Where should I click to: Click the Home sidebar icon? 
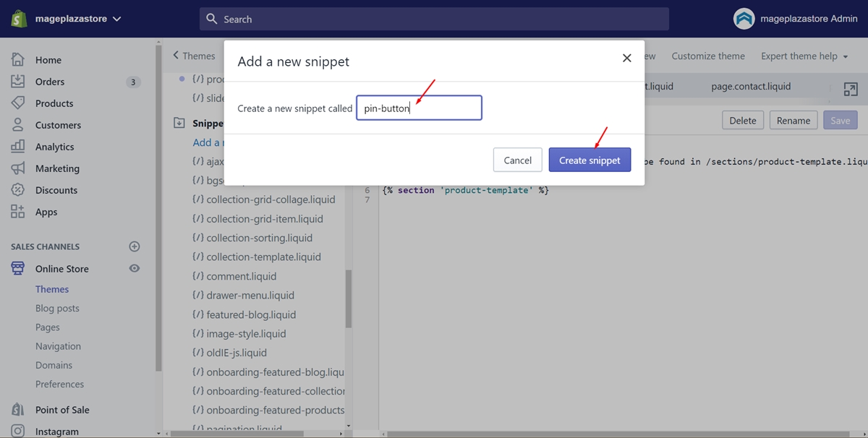point(18,60)
